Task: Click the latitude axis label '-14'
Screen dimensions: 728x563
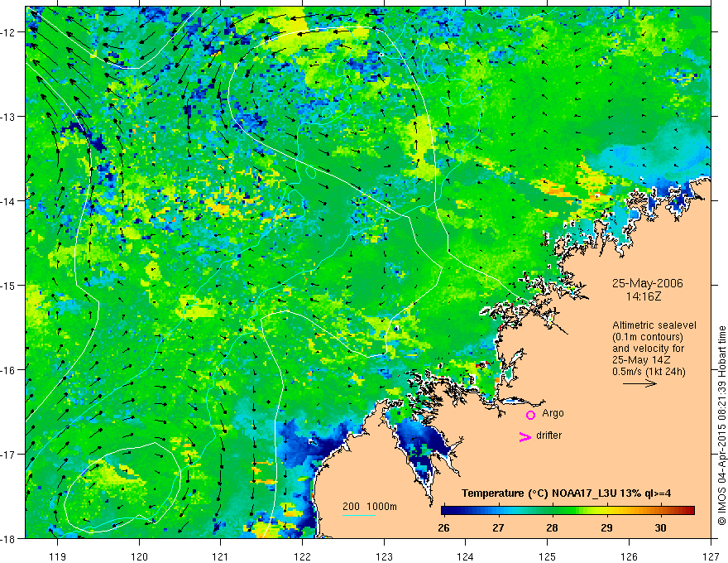Action: (10, 201)
